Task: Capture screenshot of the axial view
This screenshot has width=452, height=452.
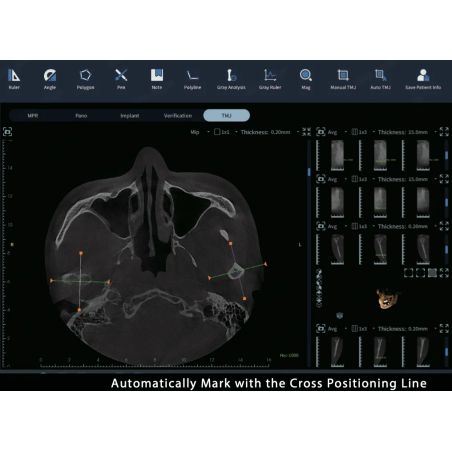Action: (7, 132)
